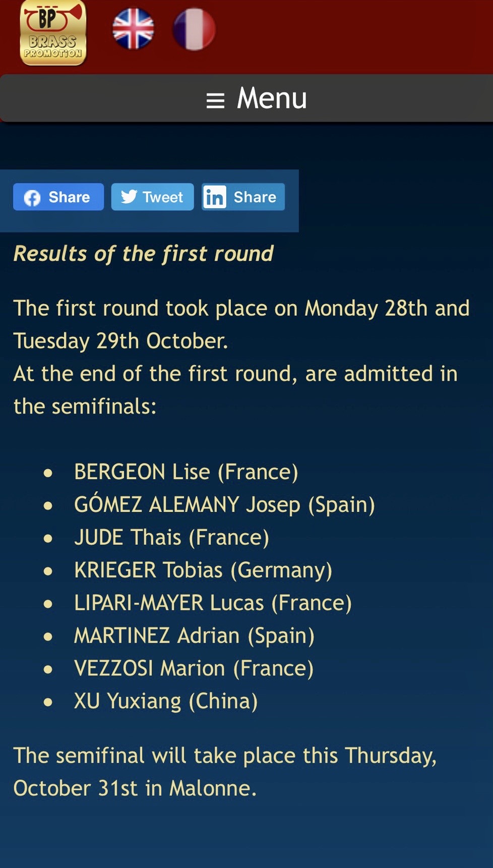The image size is (493, 868).
Task: Share this page on Facebook
Action: pos(58,197)
